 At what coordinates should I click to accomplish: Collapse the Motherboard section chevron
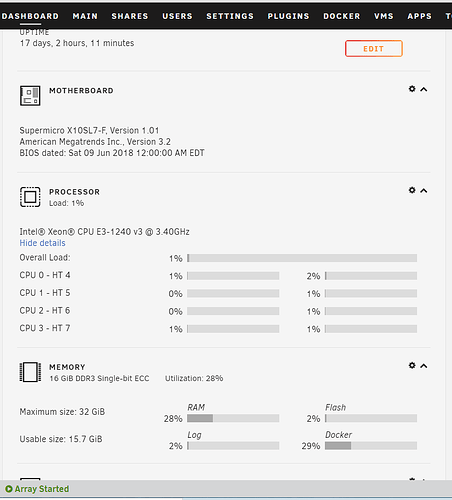424,89
